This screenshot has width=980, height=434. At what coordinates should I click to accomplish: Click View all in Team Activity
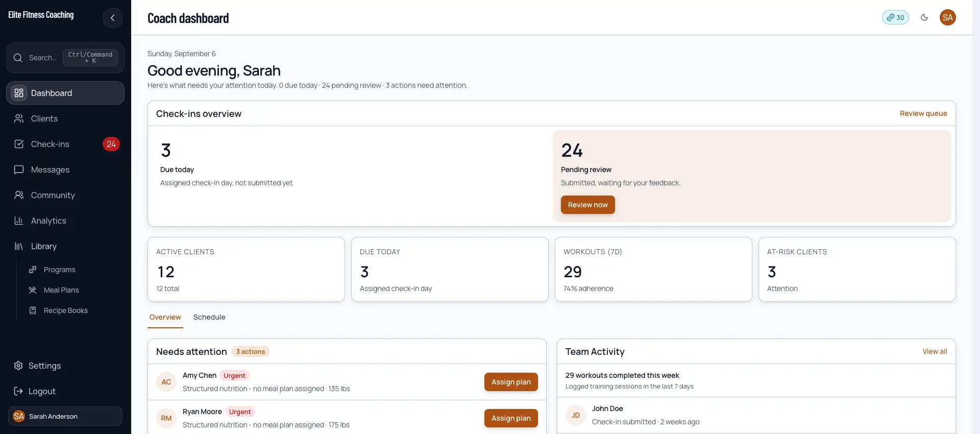tap(935, 351)
